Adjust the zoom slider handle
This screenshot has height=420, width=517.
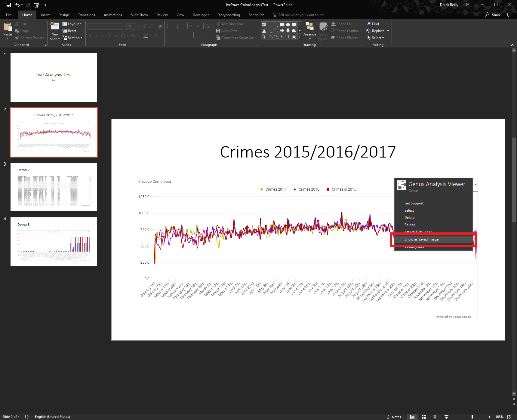pyautogui.click(x=472, y=417)
